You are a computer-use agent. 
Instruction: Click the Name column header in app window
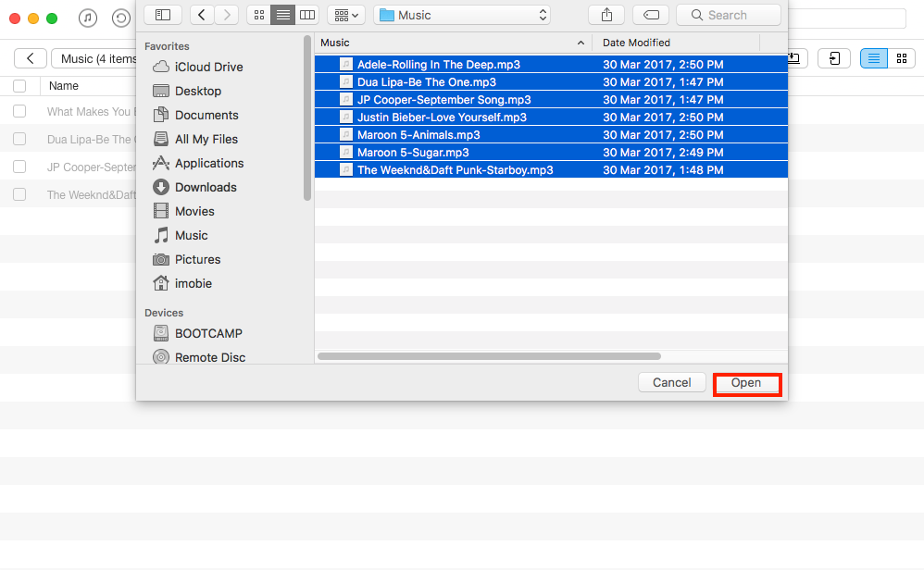tap(64, 86)
